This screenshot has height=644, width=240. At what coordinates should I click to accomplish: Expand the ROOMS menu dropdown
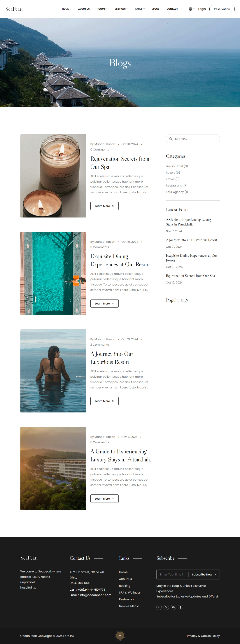point(102,9)
